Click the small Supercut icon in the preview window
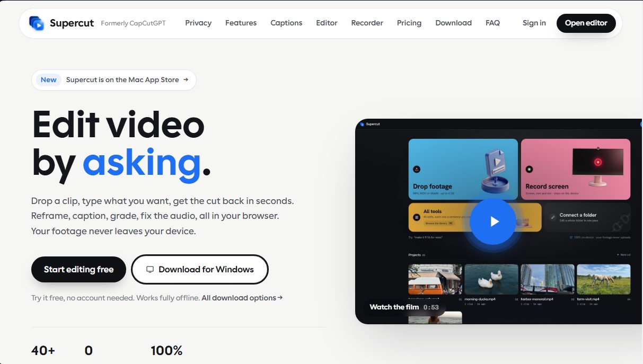 coord(362,124)
